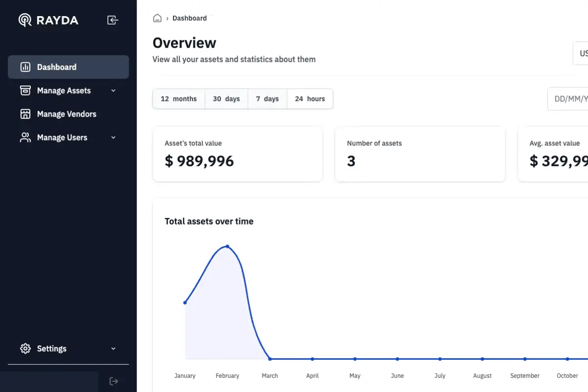Open Settings in the sidebar
The image size is (588, 392).
68,349
